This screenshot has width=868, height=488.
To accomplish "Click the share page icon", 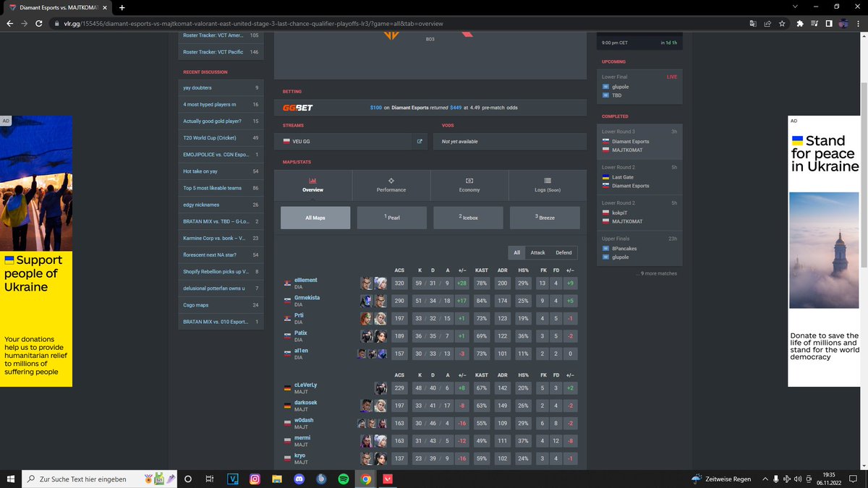I will click(x=767, y=23).
